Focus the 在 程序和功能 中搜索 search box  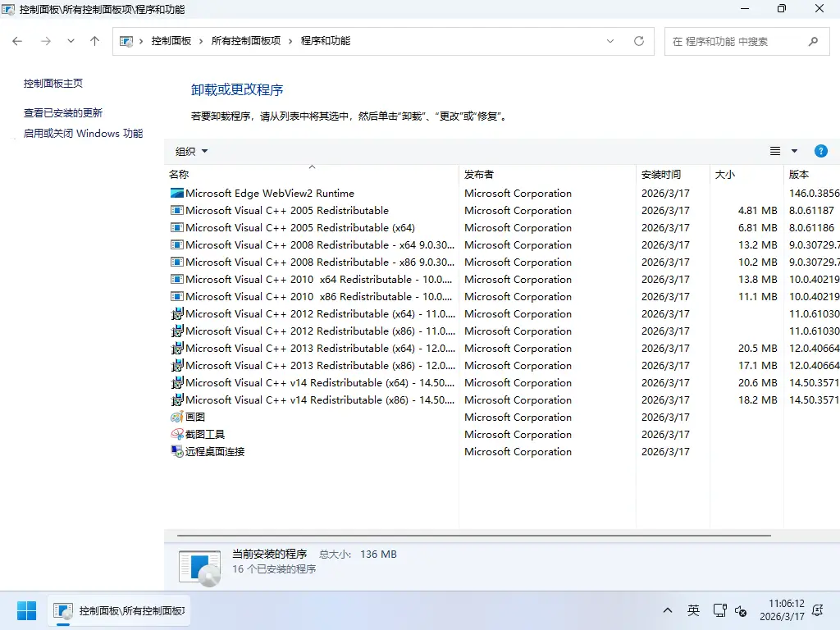click(x=746, y=41)
